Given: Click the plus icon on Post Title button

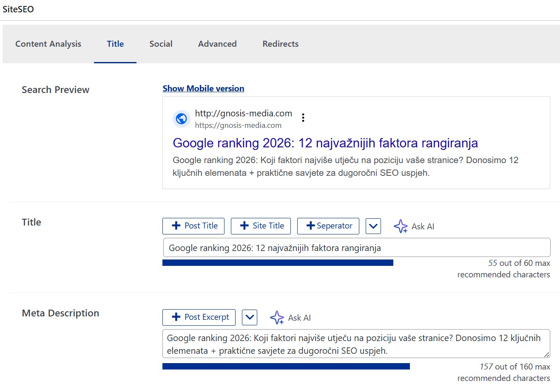Looking at the screenshot, I should point(176,226).
